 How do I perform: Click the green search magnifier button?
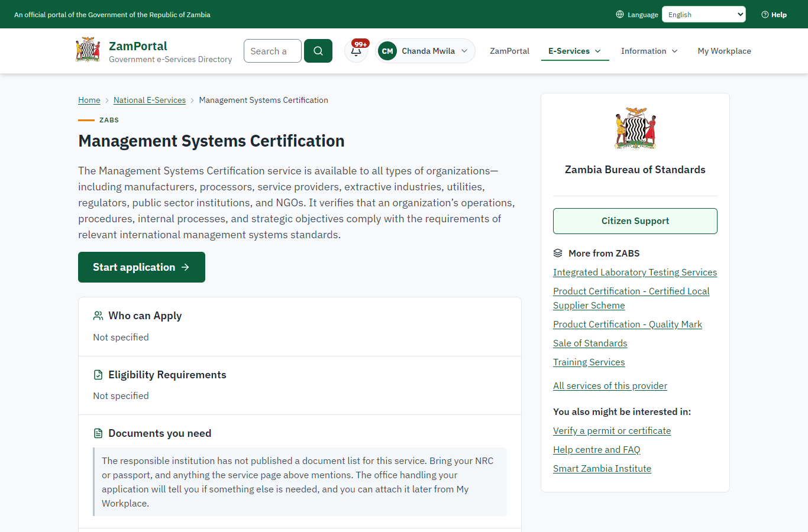click(x=318, y=51)
